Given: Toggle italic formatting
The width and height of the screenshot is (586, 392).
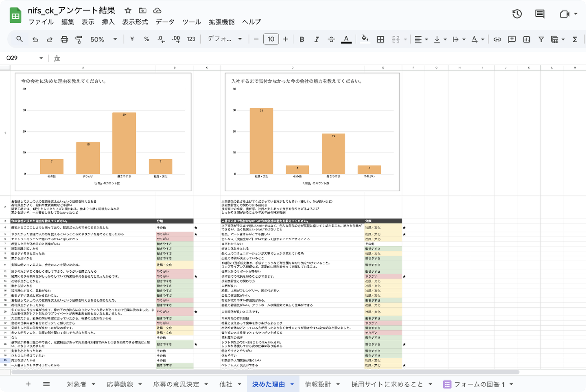Looking at the screenshot, I should pos(317,39).
